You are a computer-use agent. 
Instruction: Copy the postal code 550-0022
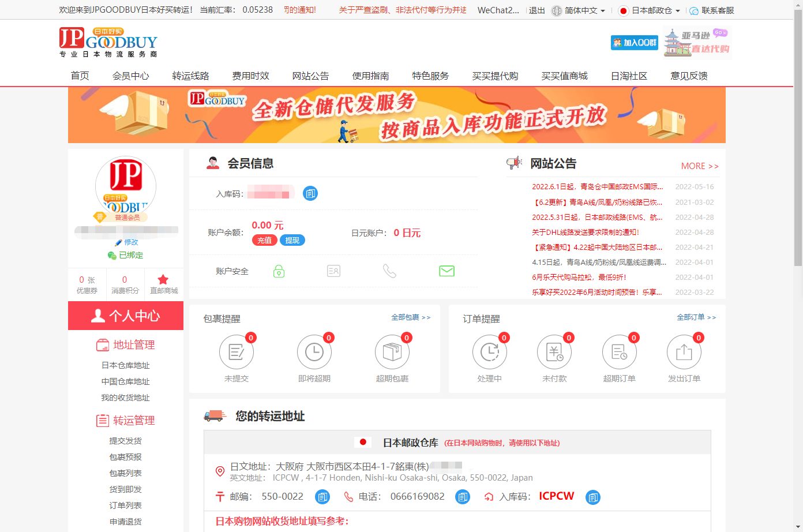coord(322,497)
